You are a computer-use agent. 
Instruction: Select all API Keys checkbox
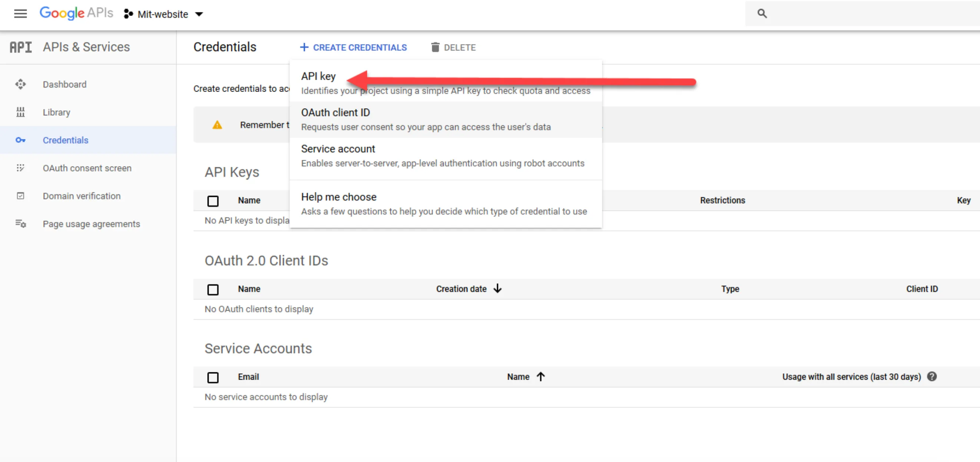[x=213, y=201]
